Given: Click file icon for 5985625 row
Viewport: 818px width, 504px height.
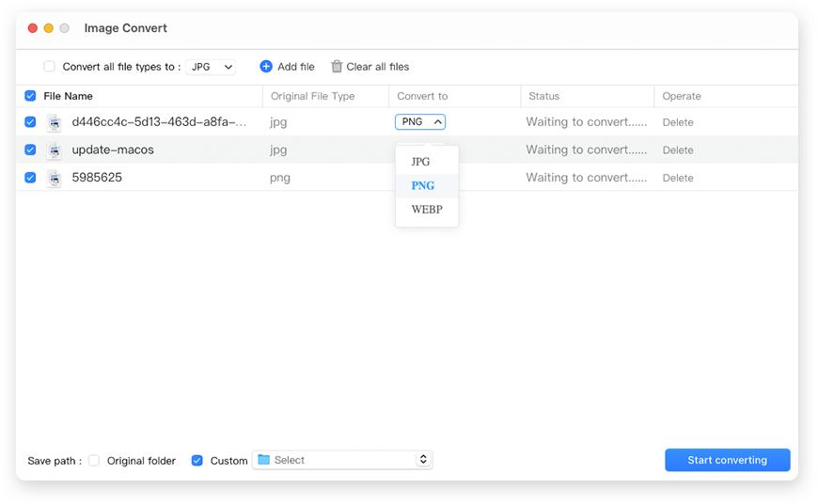Looking at the screenshot, I should (55, 178).
